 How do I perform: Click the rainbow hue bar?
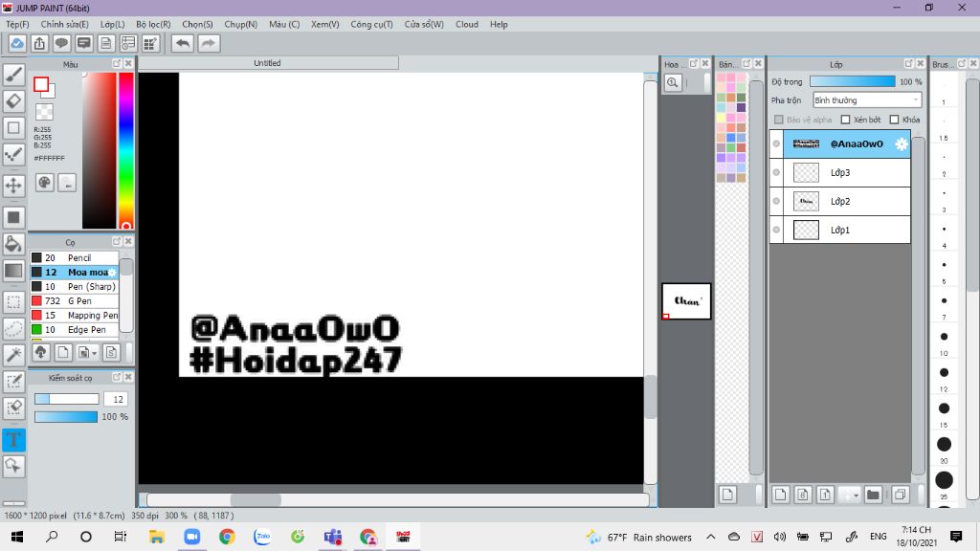coord(126,150)
